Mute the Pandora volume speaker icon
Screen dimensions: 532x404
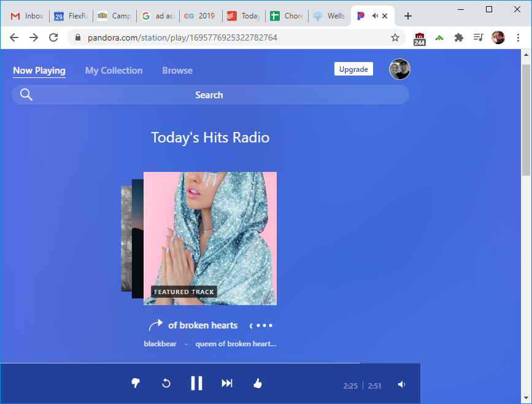pyautogui.click(x=401, y=385)
